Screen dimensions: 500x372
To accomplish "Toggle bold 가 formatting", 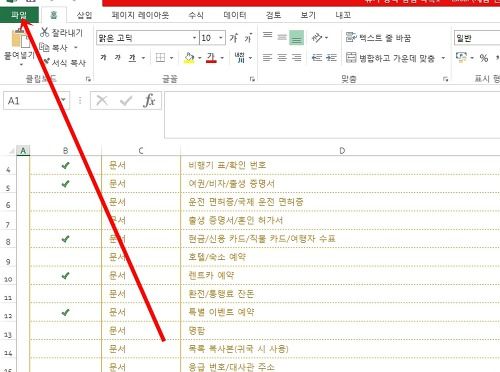I will coord(103,58).
